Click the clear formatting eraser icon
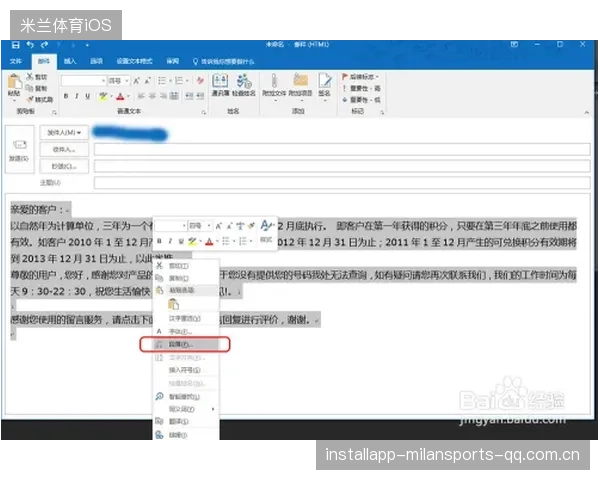The height and width of the screenshot is (480, 600). [x=200, y=80]
